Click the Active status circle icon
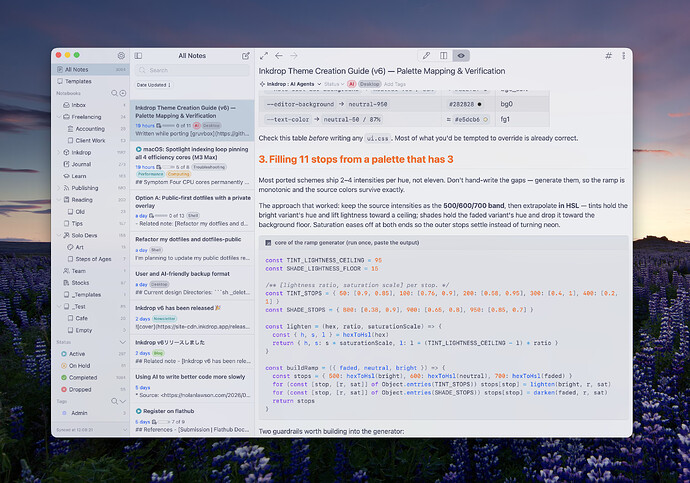This screenshot has height=483, width=690. tap(64, 354)
